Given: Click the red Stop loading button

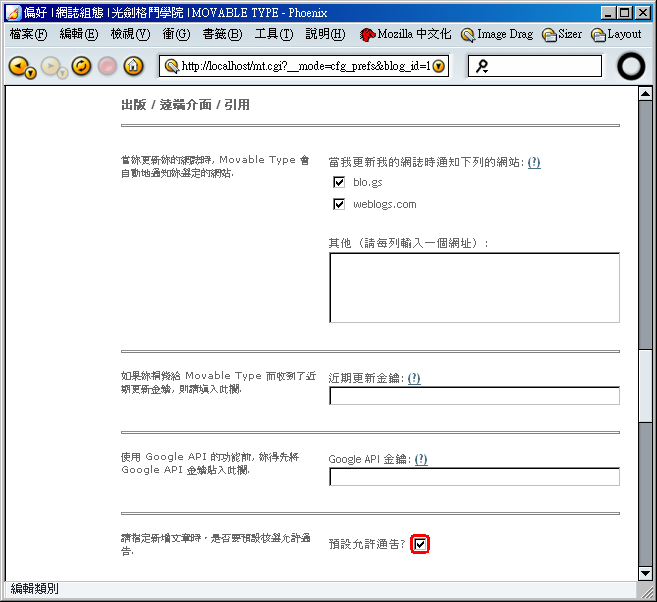Looking at the screenshot, I should [x=107, y=66].
